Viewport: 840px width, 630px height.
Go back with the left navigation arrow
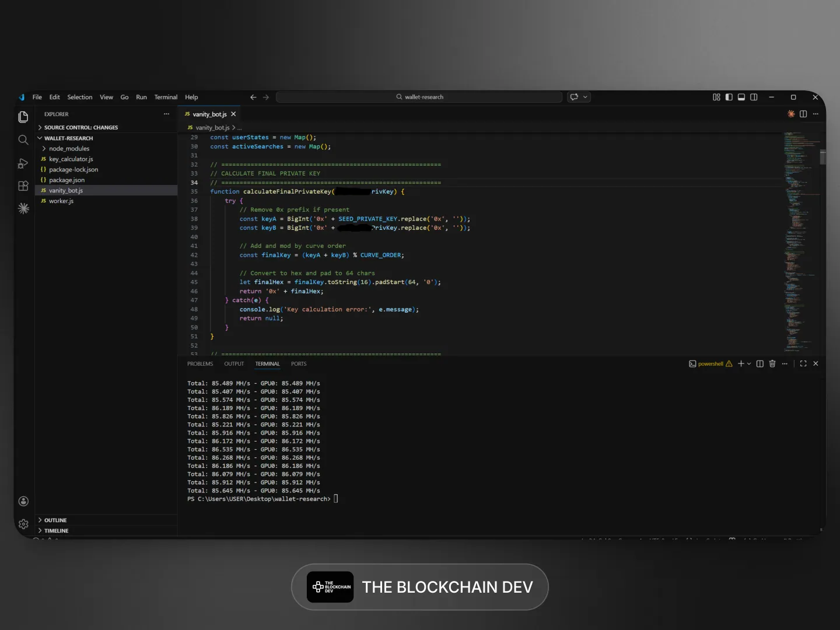tap(253, 97)
